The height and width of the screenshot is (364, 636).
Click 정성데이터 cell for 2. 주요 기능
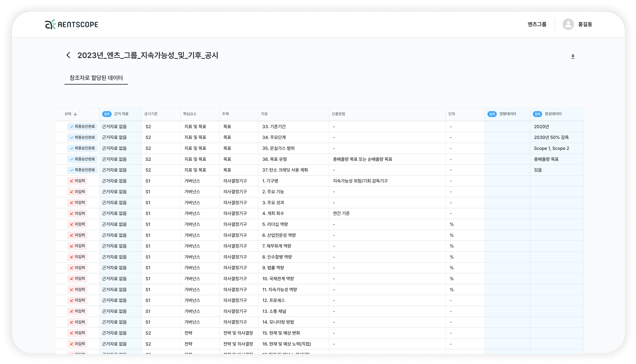(x=556, y=192)
